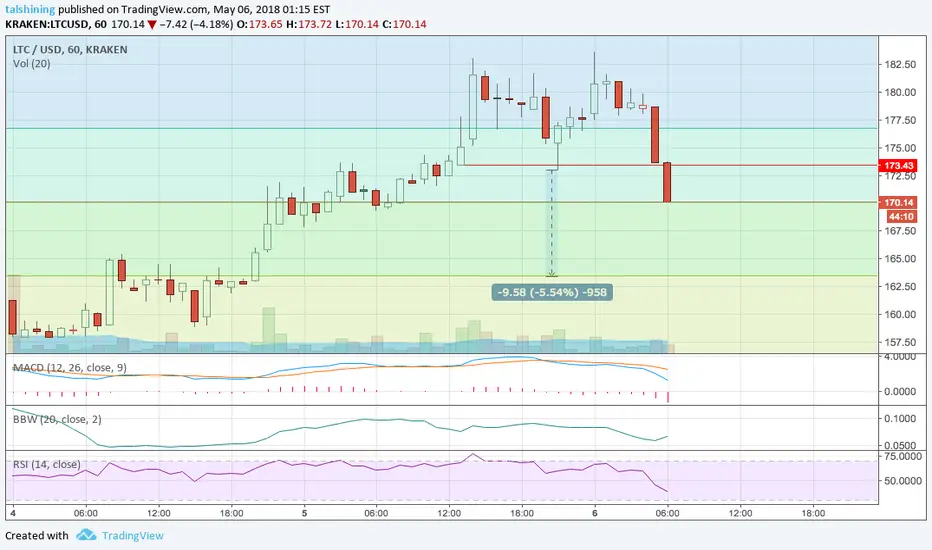Click the red 173.43 price line label

coord(898,165)
